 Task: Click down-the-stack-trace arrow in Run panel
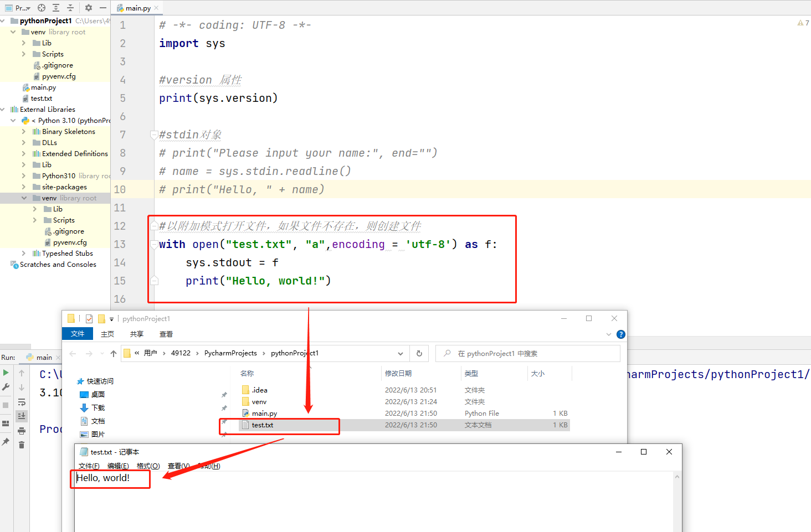22,388
